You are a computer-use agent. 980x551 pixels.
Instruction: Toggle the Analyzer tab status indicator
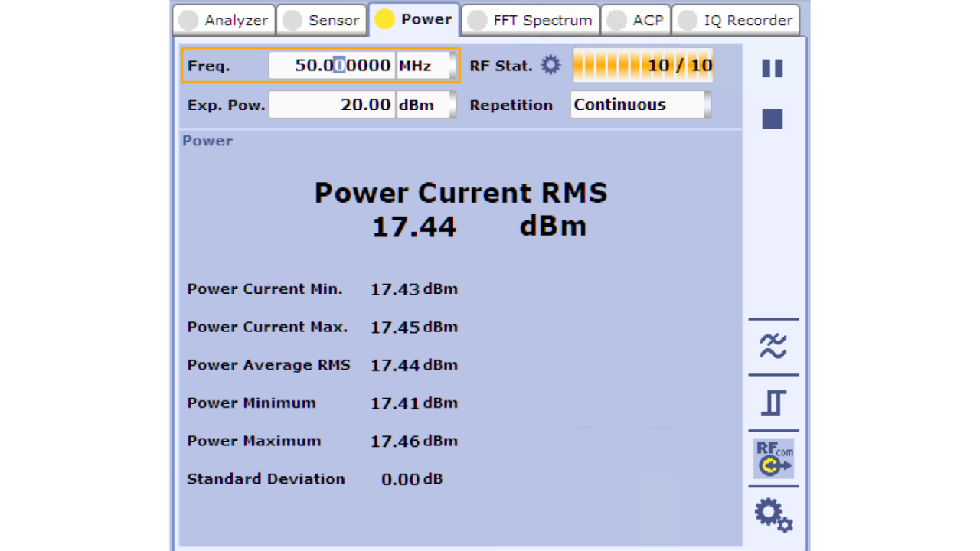click(x=188, y=21)
